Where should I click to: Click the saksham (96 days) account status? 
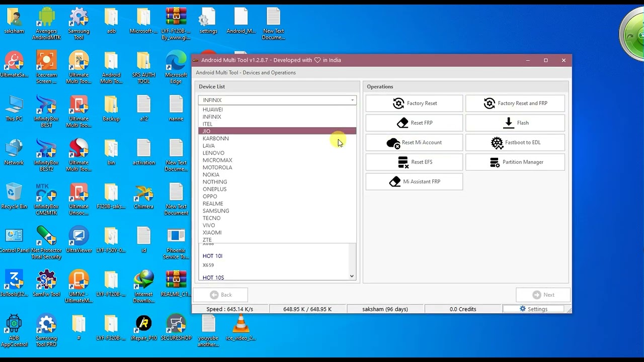[x=385, y=309]
